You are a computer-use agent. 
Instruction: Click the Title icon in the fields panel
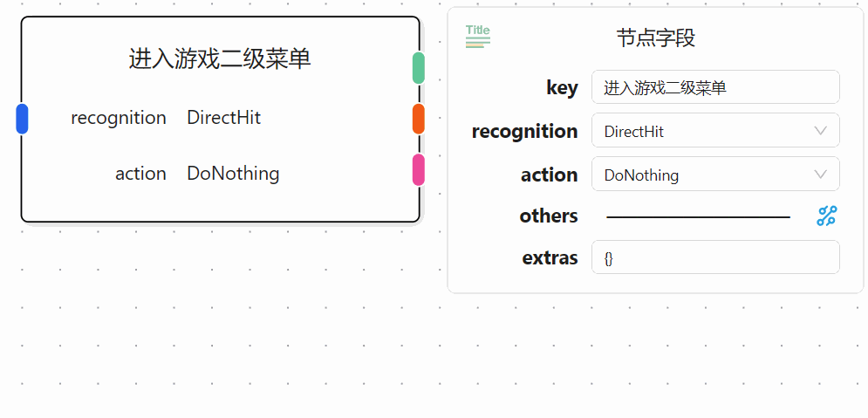(x=478, y=36)
